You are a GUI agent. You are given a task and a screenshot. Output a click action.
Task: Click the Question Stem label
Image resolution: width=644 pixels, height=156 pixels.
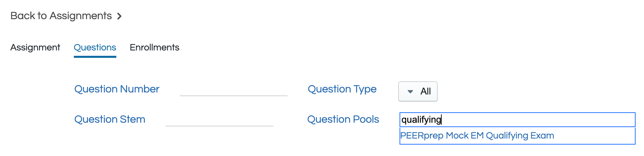(x=110, y=119)
